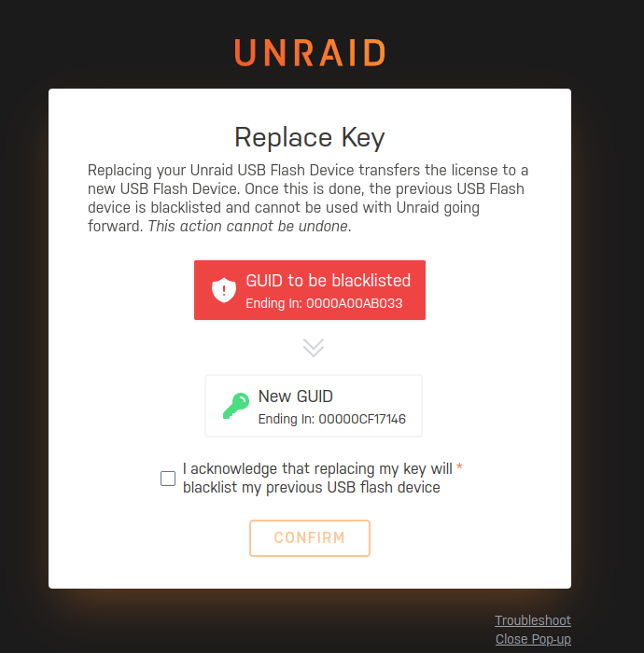The image size is (644, 653).
Task: Click the CONFIRM button
Action: coord(310,537)
